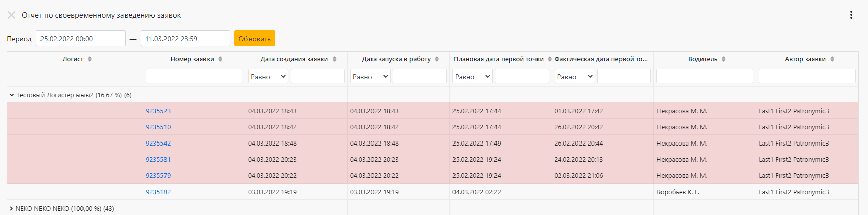
Task: Close the report with X icon
Action: [11, 15]
